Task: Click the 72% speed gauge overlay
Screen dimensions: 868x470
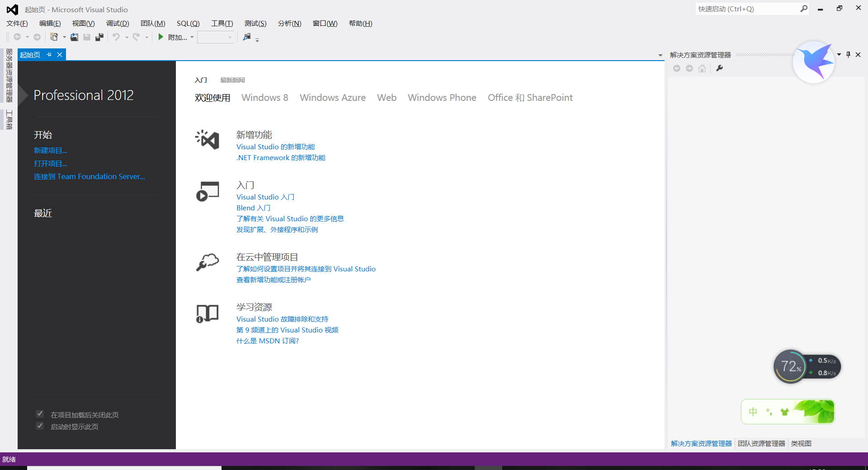Action: (x=790, y=366)
